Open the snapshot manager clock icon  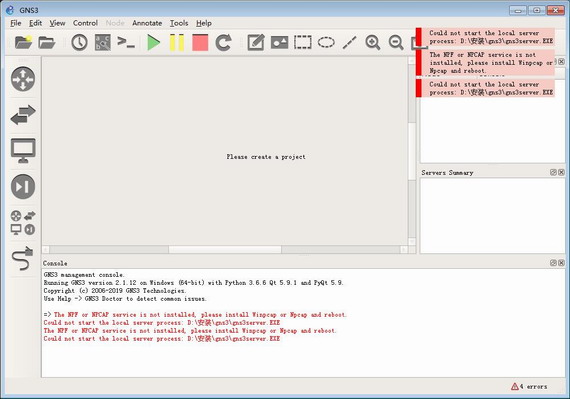pyautogui.click(x=79, y=43)
